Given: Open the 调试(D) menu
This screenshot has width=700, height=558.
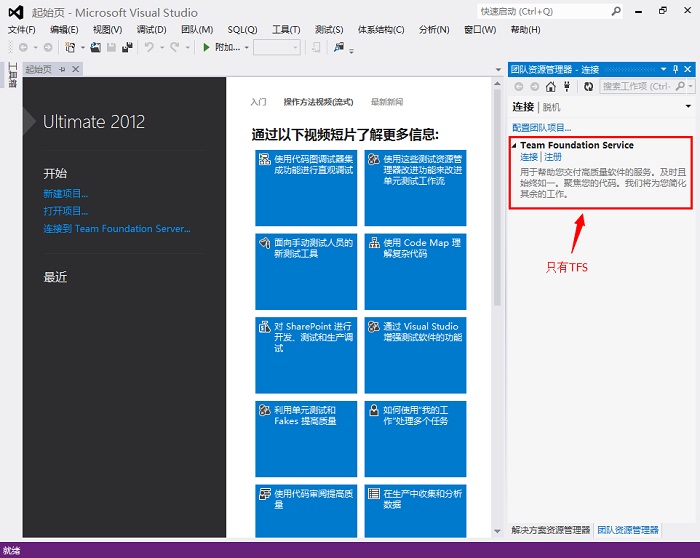Looking at the screenshot, I should coord(151,29).
